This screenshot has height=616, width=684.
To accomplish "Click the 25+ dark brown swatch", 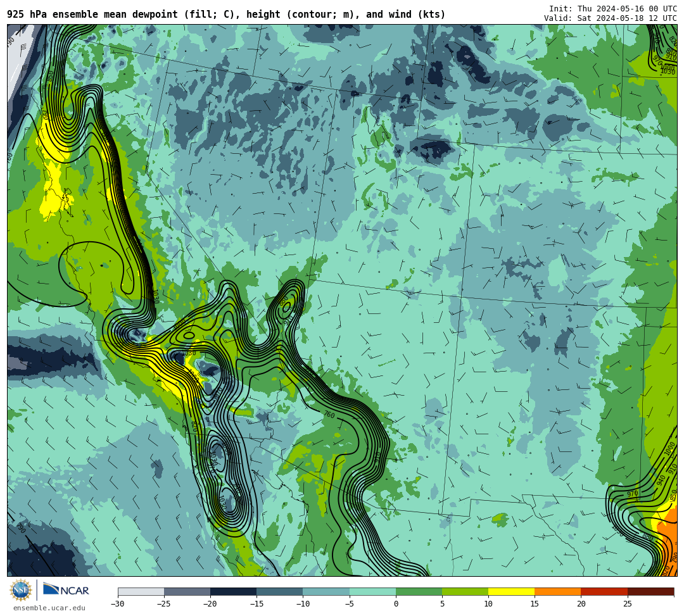I will click(x=651, y=591).
